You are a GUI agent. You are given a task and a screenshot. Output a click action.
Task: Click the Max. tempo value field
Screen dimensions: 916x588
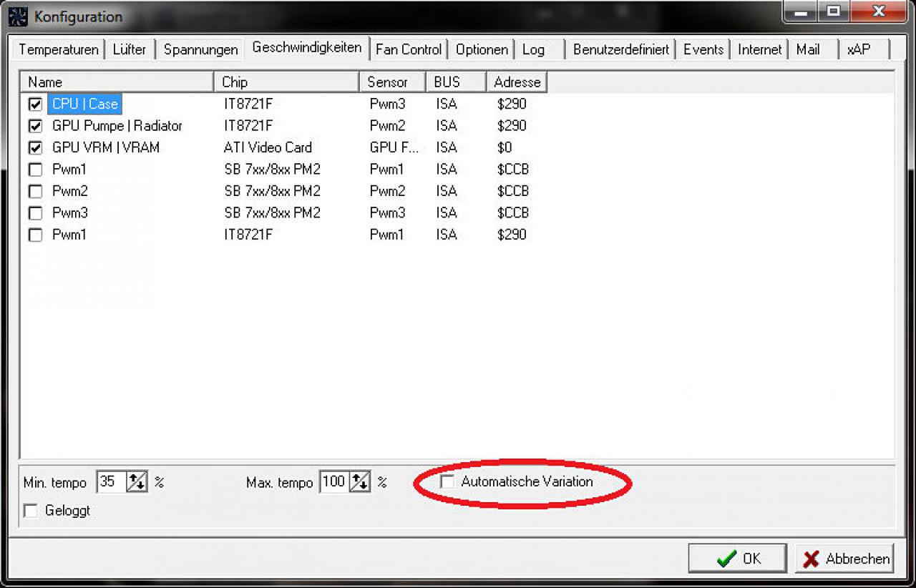[x=334, y=481]
